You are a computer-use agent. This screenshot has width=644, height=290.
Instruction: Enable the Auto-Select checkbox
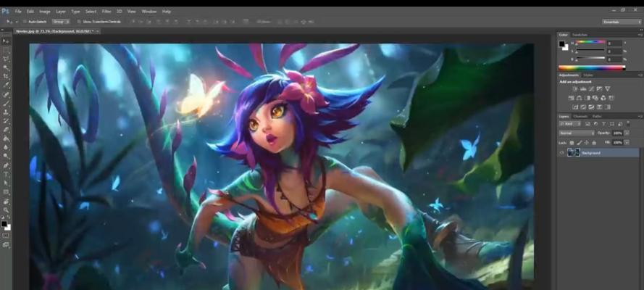(x=25, y=21)
